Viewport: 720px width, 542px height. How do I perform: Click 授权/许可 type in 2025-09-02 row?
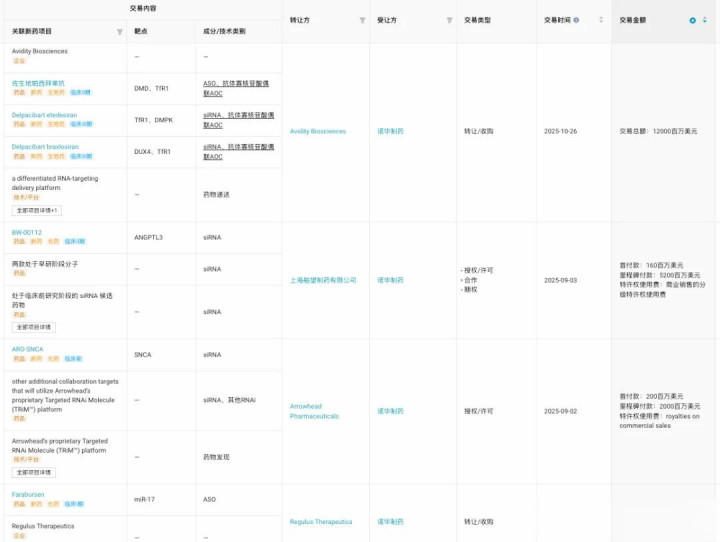click(478, 411)
